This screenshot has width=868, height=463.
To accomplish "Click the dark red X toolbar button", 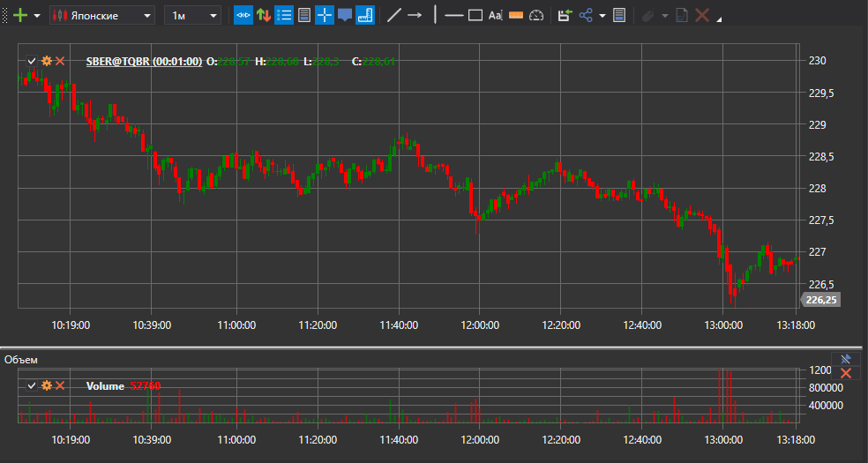I will point(702,15).
